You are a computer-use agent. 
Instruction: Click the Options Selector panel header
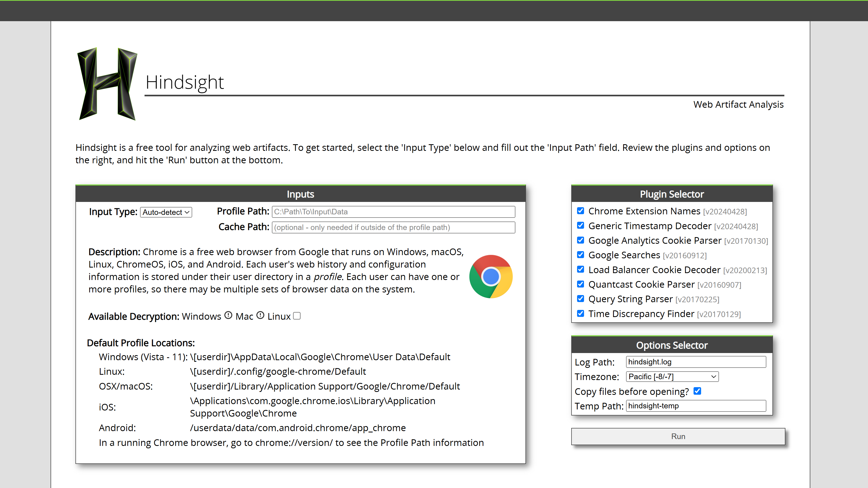[x=672, y=345]
